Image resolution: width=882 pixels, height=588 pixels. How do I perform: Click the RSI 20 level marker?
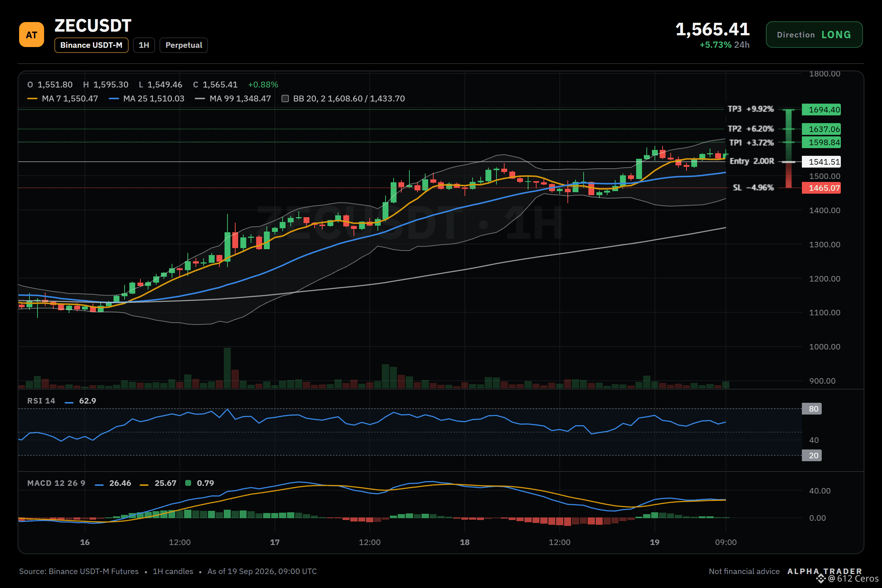coord(811,455)
